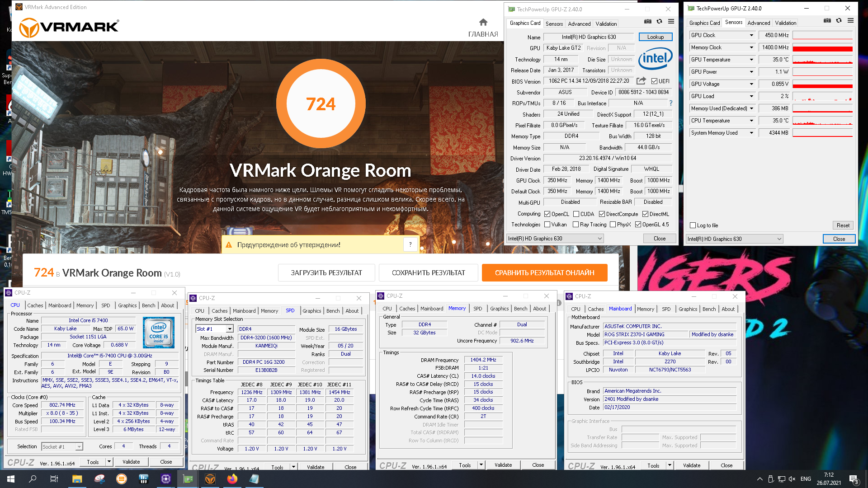This screenshot has width=868, height=488.
Task: Toggle the DirectCompute checkbox
Action: click(602, 214)
